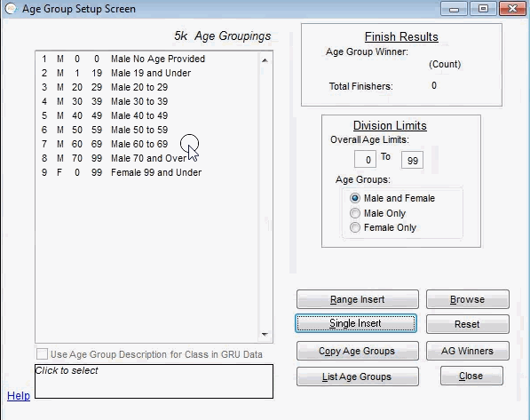
Task: Click Copy Age Groups button
Action: [358, 351]
